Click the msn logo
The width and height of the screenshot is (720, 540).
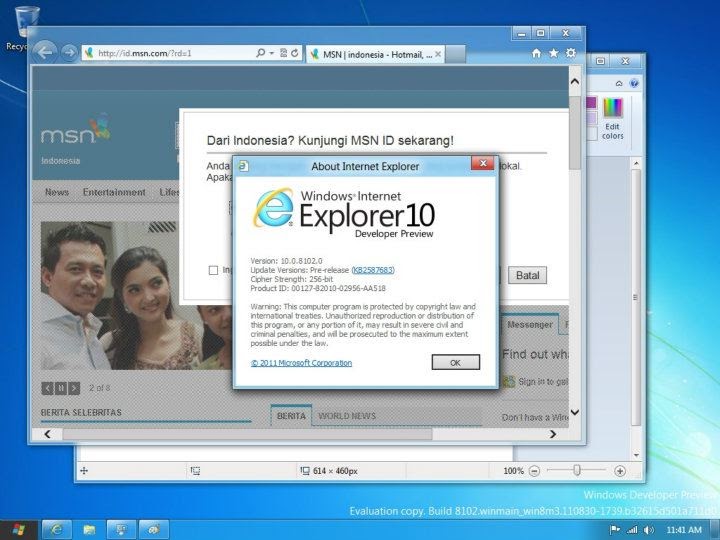pos(76,129)
